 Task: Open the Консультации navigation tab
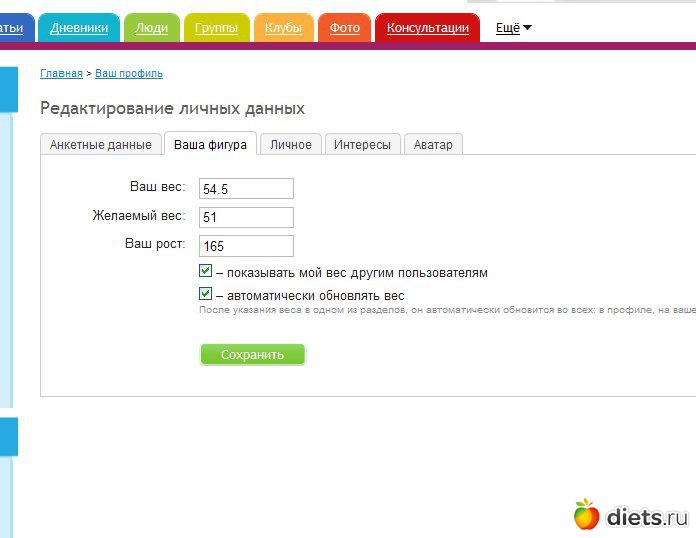click(427, 28)
